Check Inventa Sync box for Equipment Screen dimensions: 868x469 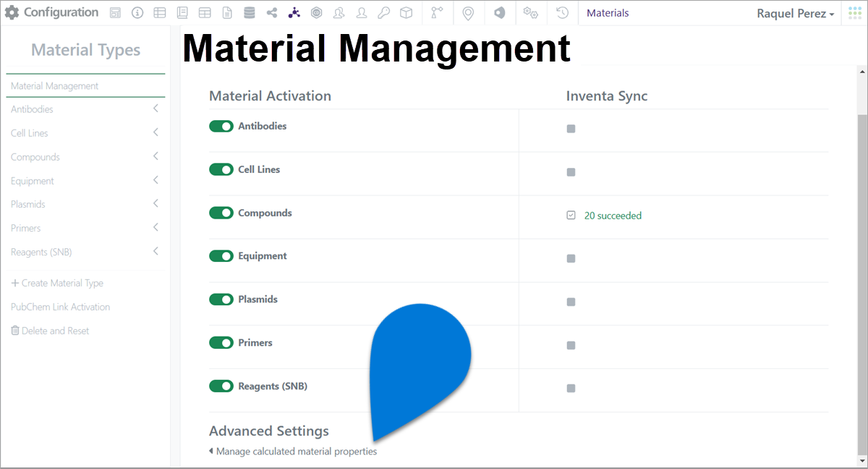571,258
